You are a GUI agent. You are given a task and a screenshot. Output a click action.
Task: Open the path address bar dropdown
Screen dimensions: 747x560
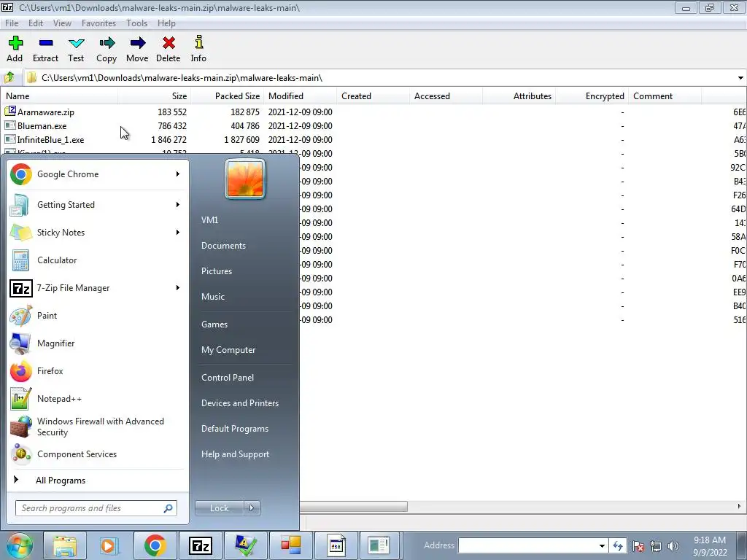coord(740,77)
